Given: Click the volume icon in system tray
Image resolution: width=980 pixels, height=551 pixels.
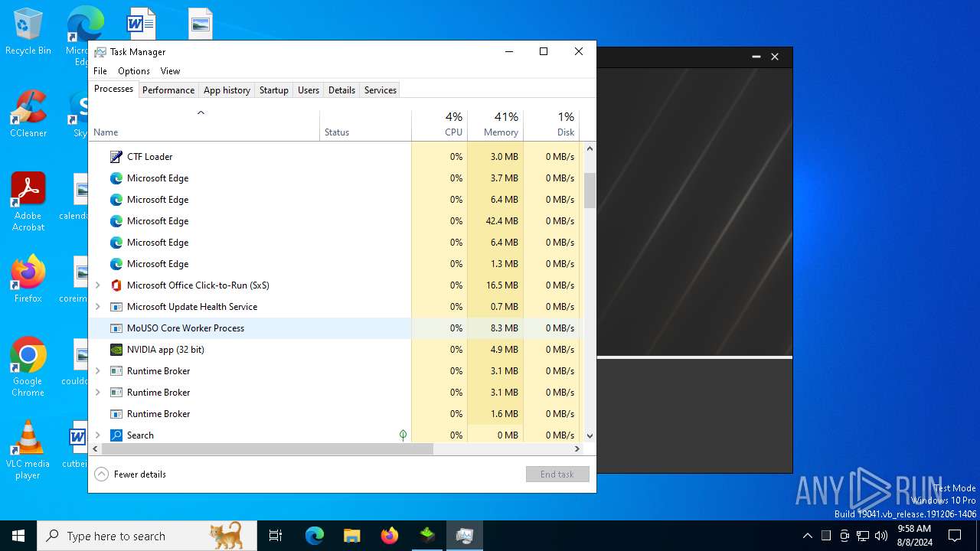Looking at the screenshot, I should pyautogui.click(x=881, y=536).
